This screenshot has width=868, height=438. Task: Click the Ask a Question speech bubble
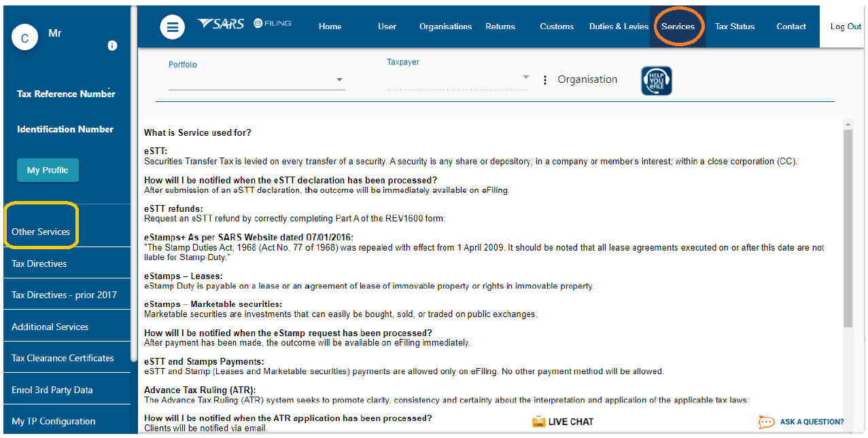[x=766, y=422]
